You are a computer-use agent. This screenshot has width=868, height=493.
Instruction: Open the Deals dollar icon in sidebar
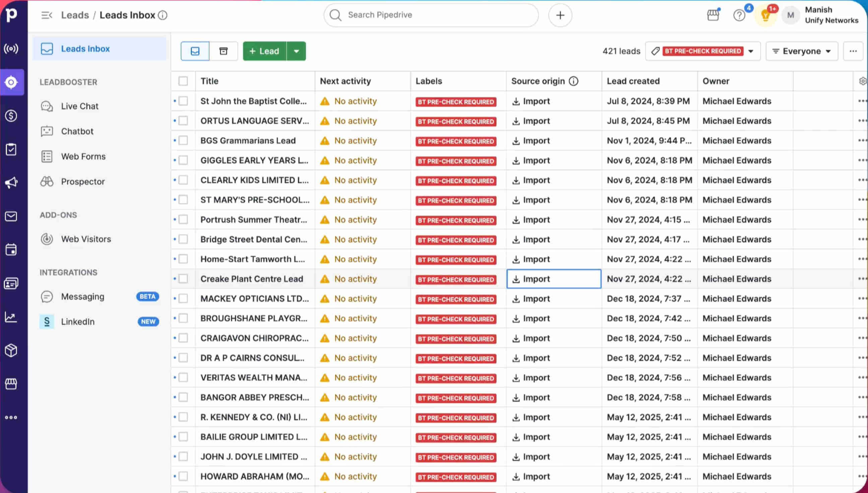[11, 116]
